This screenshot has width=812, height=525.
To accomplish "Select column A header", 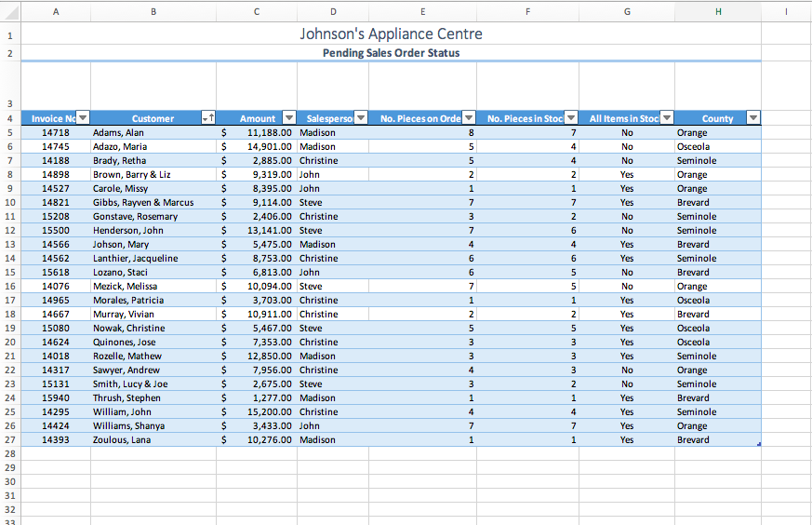I will (56, 11).
